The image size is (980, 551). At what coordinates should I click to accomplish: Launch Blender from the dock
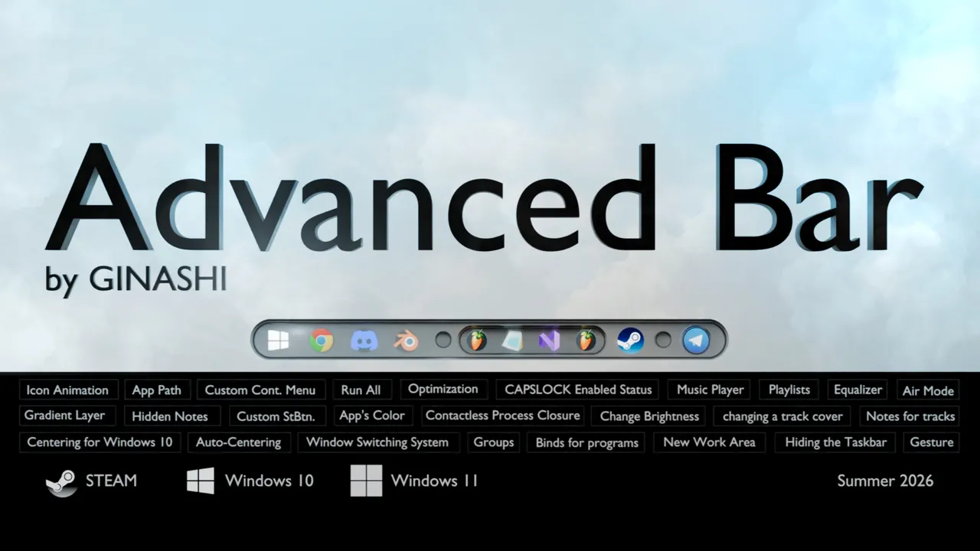tap(407, 341)
